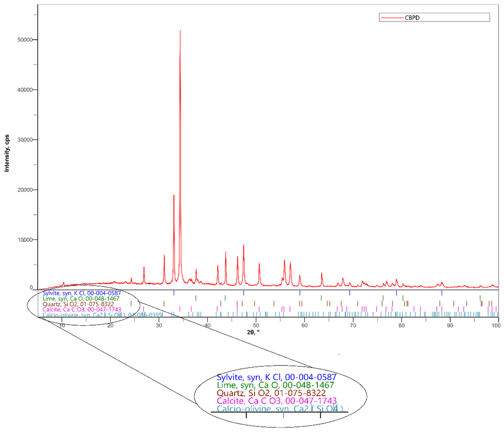Select small Calcite CaCO3 label beside tick marks
504x432 pixels.
[82, 309]
